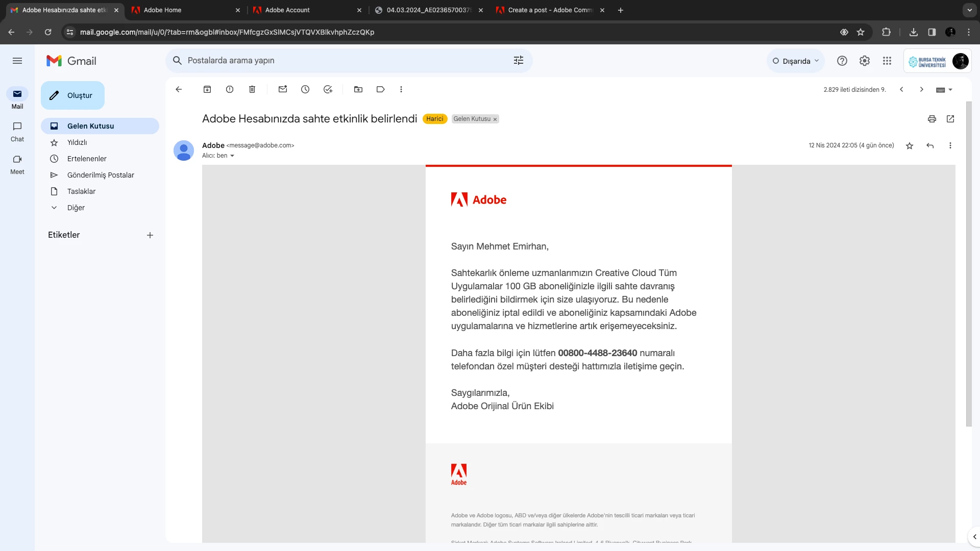Screen dimensions: 980x551
Task: Open the Gmail main menu hamburger
Action: click(17, 61)
